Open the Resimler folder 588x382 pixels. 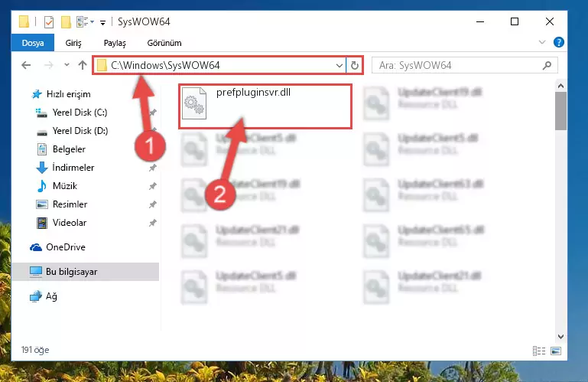pos(70,204)
